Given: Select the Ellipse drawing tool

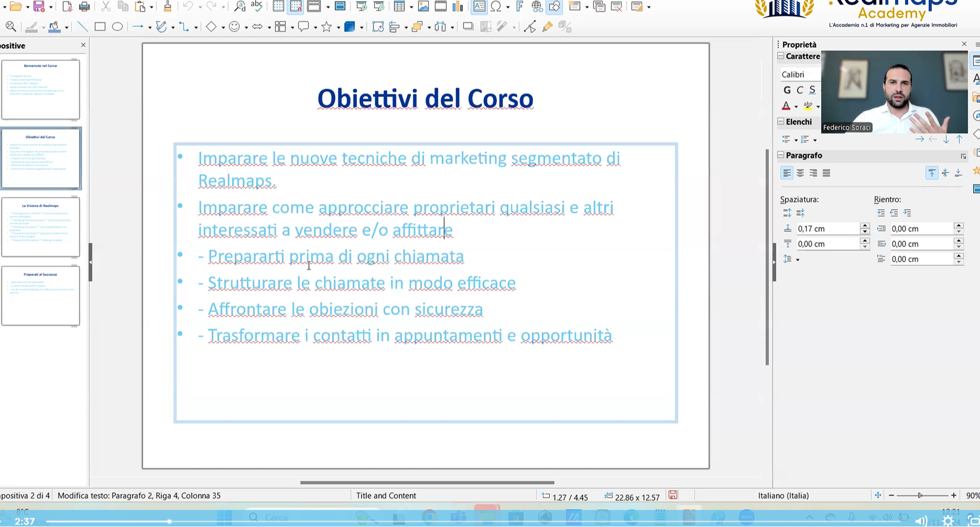Looking at the screenshot, I should 117,27.
